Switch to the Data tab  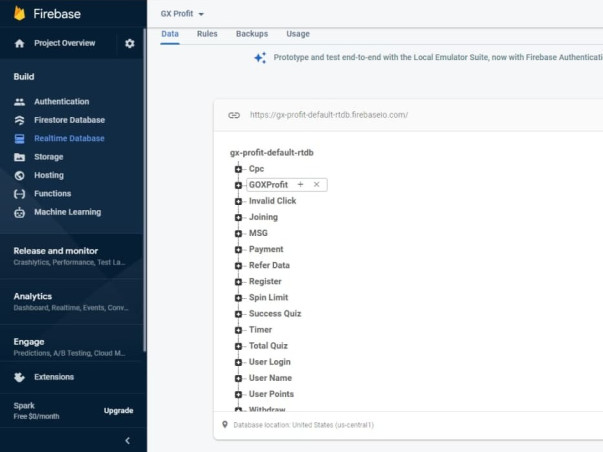tap(170, 34)
